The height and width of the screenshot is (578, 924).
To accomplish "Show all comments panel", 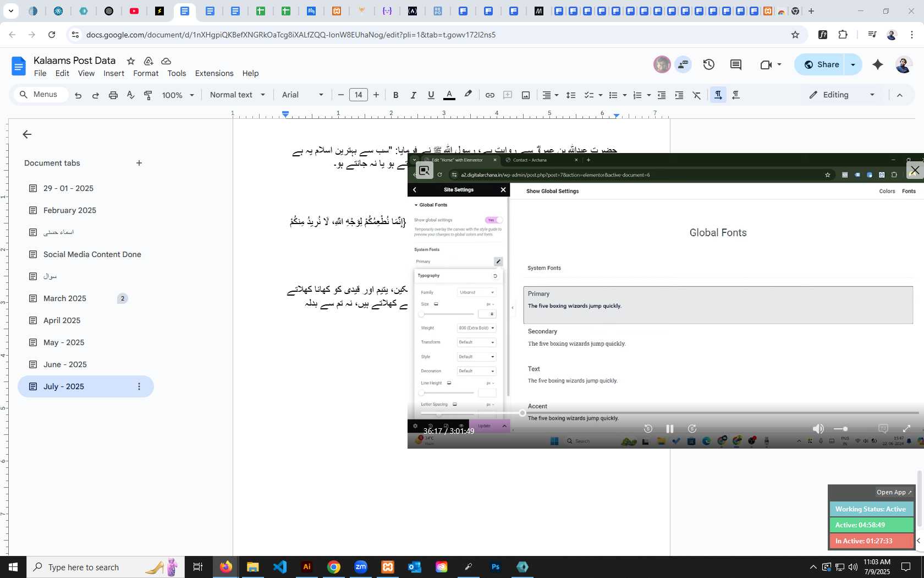I will pyautogui.click(x=736, y=64).
